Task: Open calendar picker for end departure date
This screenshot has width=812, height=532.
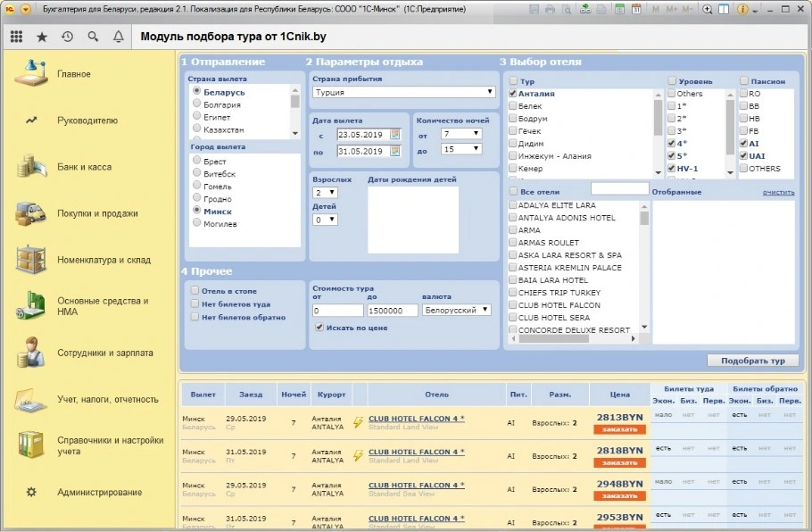Action: tap(395, 151)
